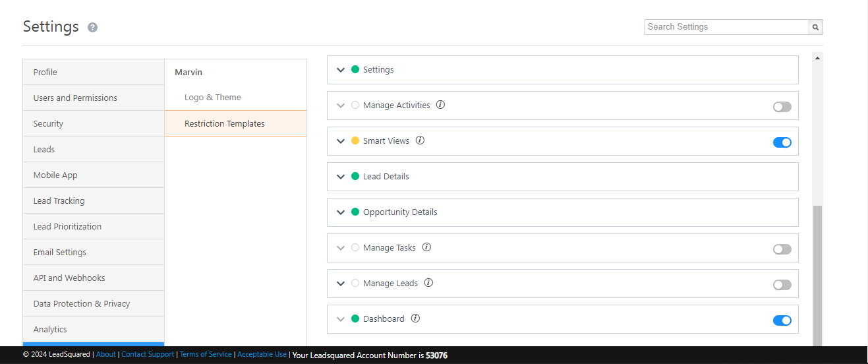Click the scrollbar up arrow

(817, 58)
